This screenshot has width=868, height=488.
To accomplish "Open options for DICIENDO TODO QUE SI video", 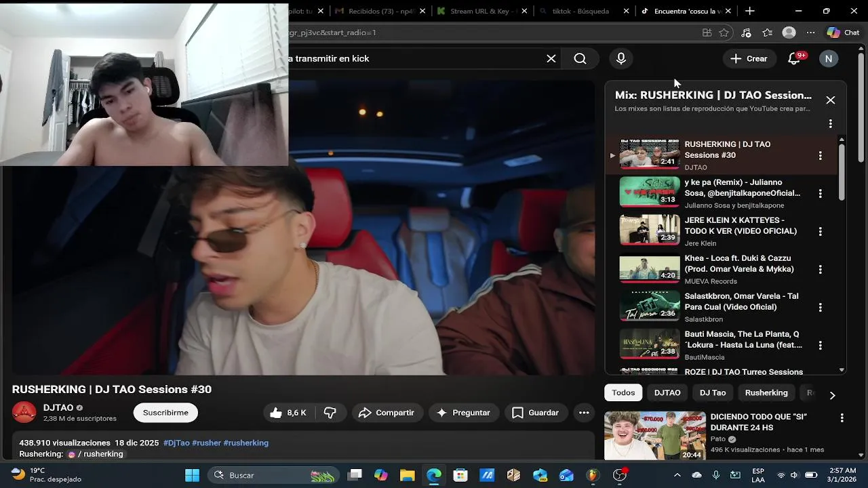I will coord(842,418).
